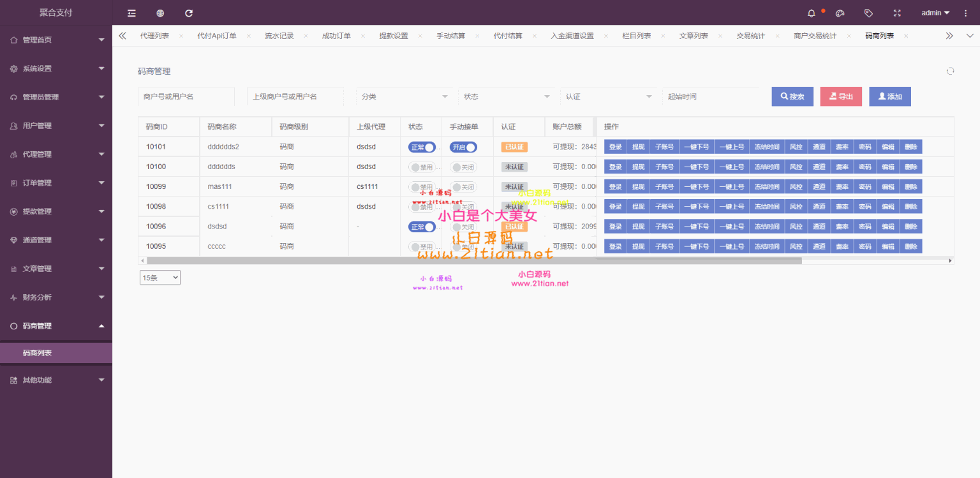This screenshot has height=478, width=980.
Task: Enable 手动接单 switch for row 10100
Action: point(463,167)
